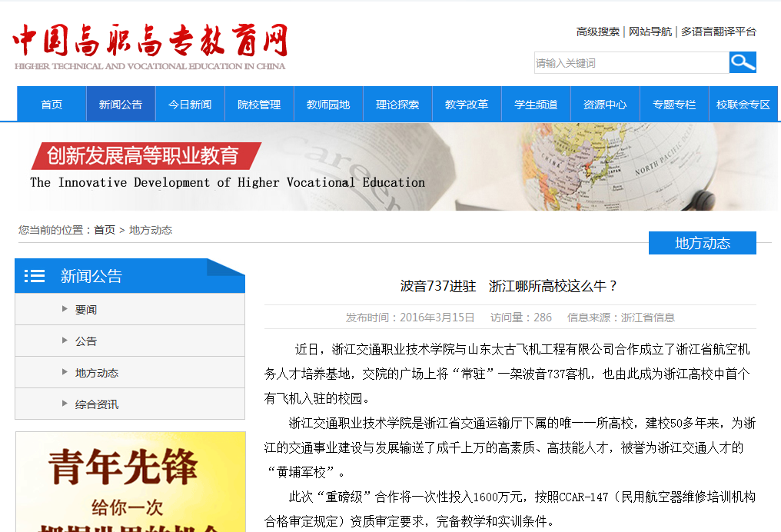Screen dimensions: 781x532
Task: Select 教师园地 from the navigation bar
Action: pos(328,105)
